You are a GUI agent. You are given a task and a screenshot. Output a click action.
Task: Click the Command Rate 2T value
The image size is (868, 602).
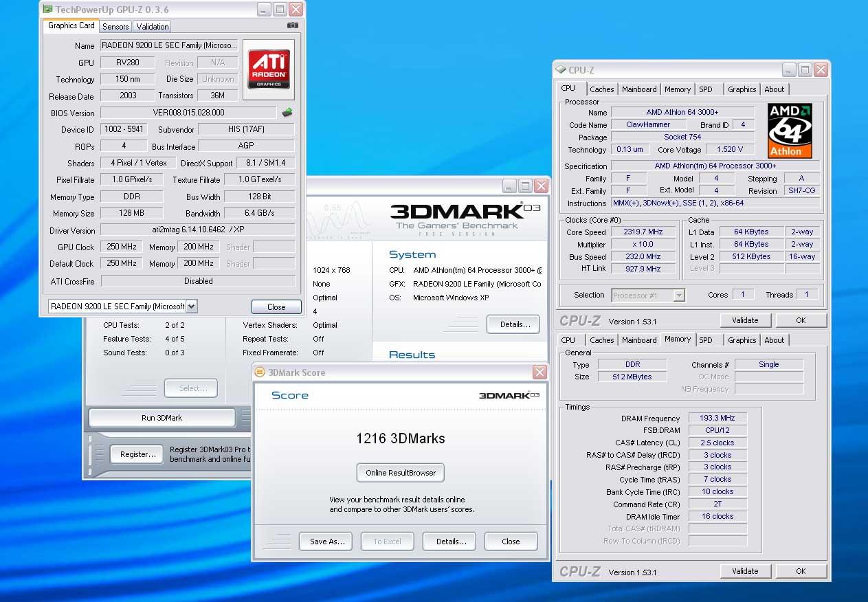pyautogui.click(x=717, y=504)
